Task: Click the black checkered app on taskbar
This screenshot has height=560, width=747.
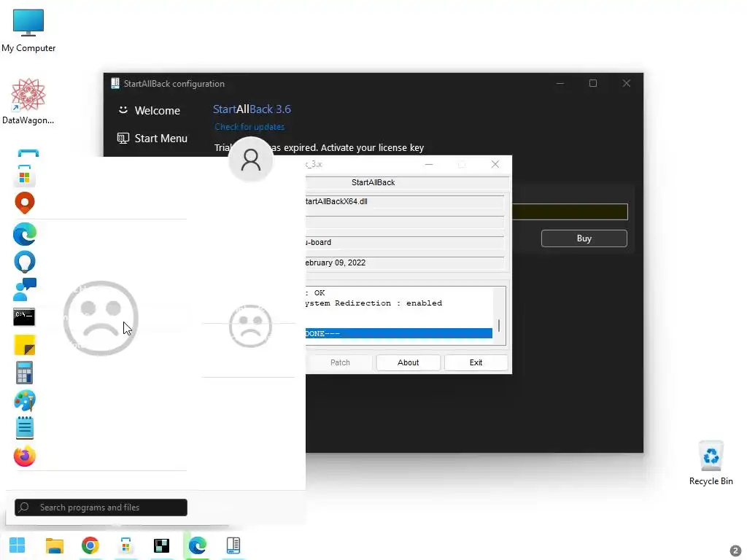Action: 161,545
